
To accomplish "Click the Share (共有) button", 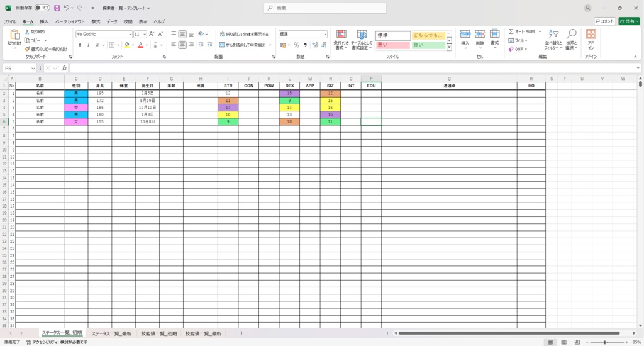I will pos(629,21).
